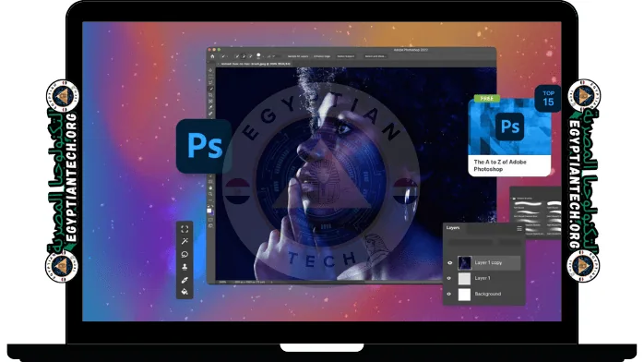Toggle Enhance Edge option
Screen dimensions: 644x362
(x=322, y=56)
